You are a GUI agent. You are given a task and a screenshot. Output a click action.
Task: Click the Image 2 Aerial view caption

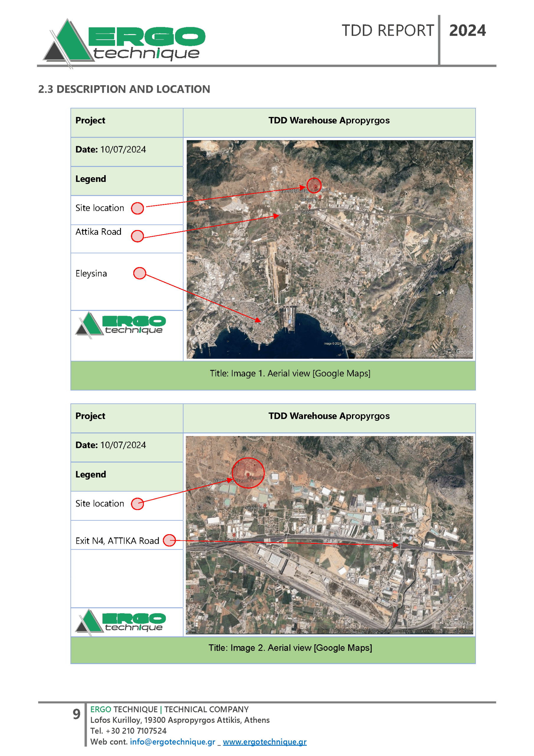[x=290, y=648]
